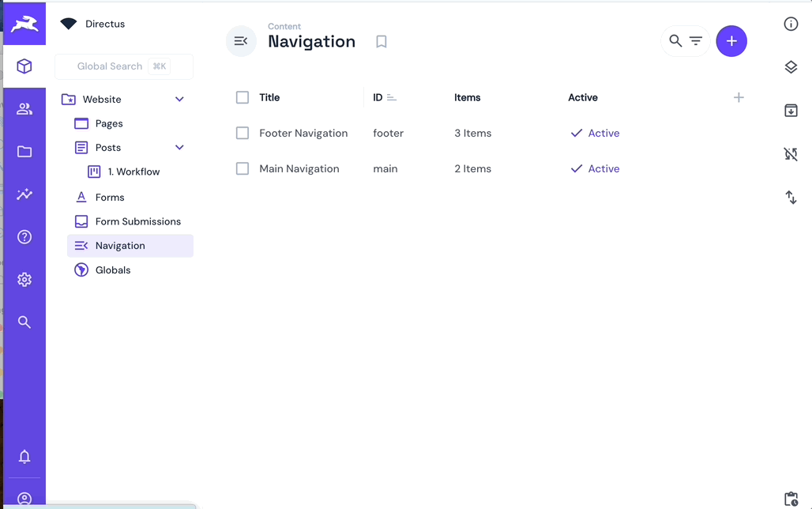Open the Info panel in the right sidebar
The width and height of the screenshot is (812, 509).
(x=791, y=24)
